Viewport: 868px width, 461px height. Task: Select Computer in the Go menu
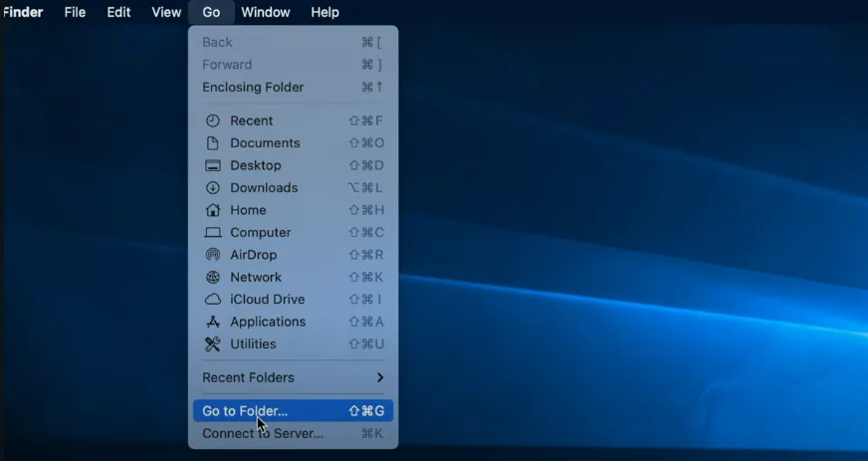click(x=293, y=232)
